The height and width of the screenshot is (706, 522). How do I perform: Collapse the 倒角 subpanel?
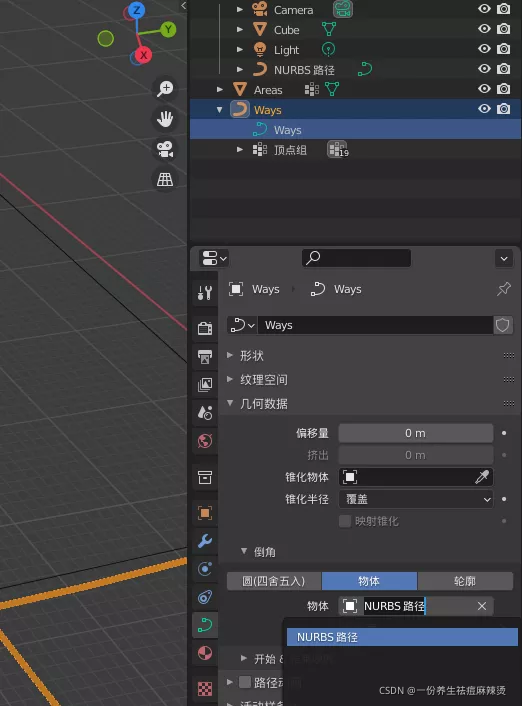click(244, 551)
